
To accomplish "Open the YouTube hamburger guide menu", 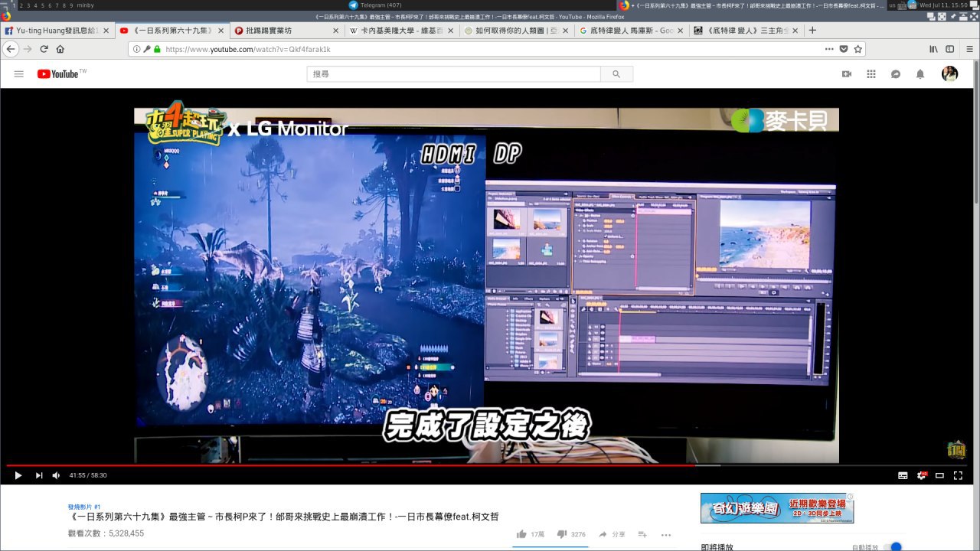I will (19, 74).
